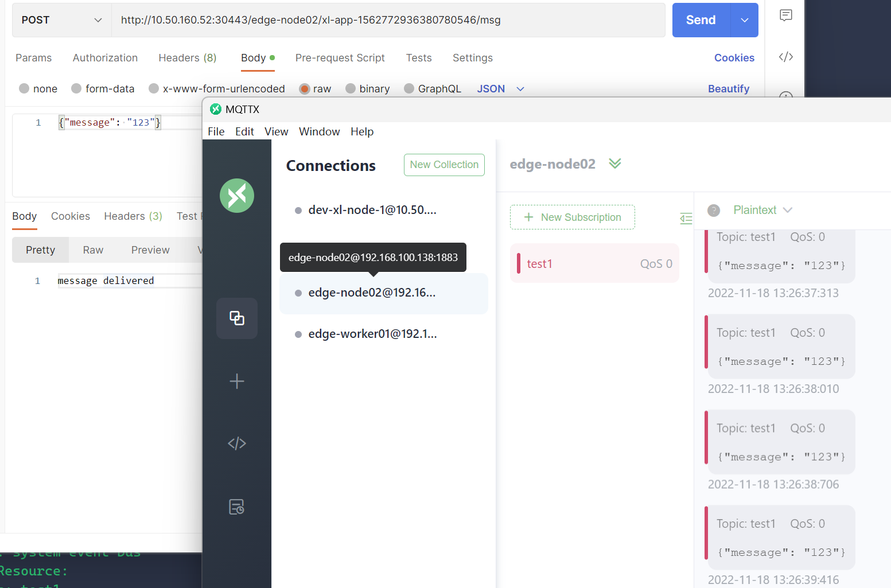The height and width of the screenshot is (588, 891).
Task: Open the Connections panel in MQTTX sidebar
Action: click(x=237, y=318)
